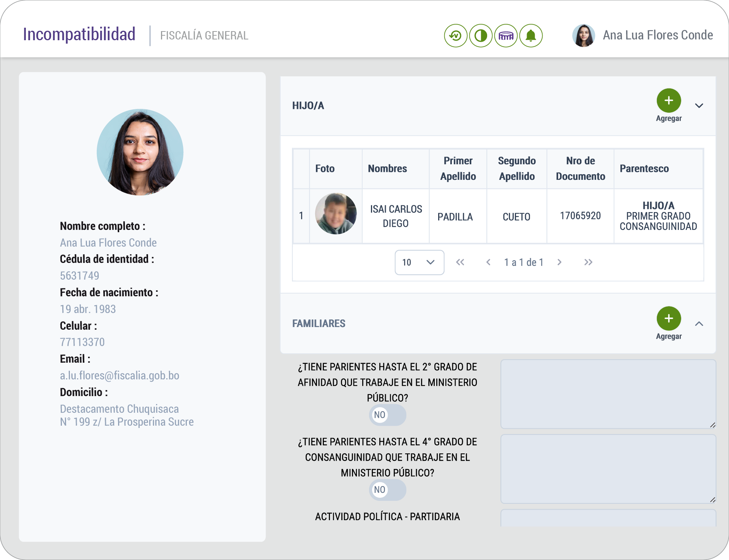
Task: Go to the last page of the table
Action: click(x=588, y=262)
